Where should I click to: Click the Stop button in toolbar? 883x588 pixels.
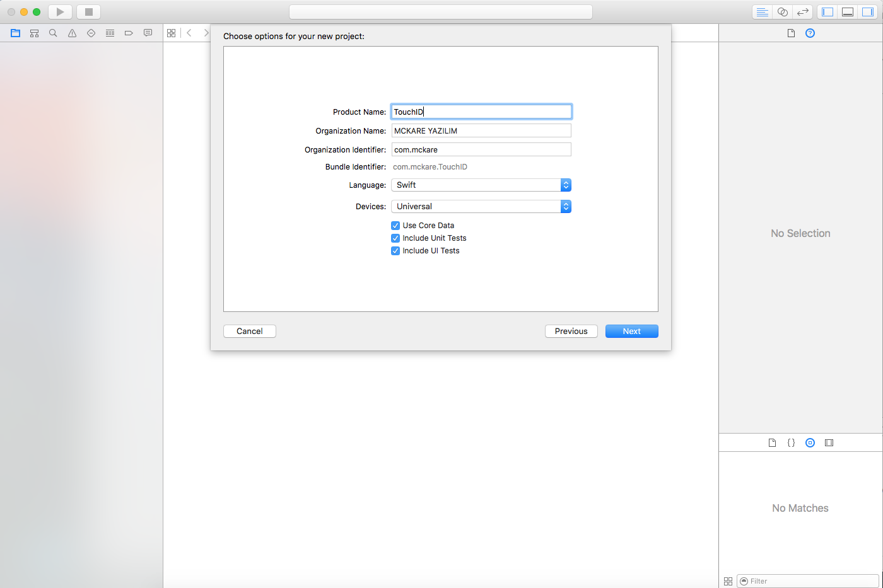pyautogui.click(x=89, y=12)
